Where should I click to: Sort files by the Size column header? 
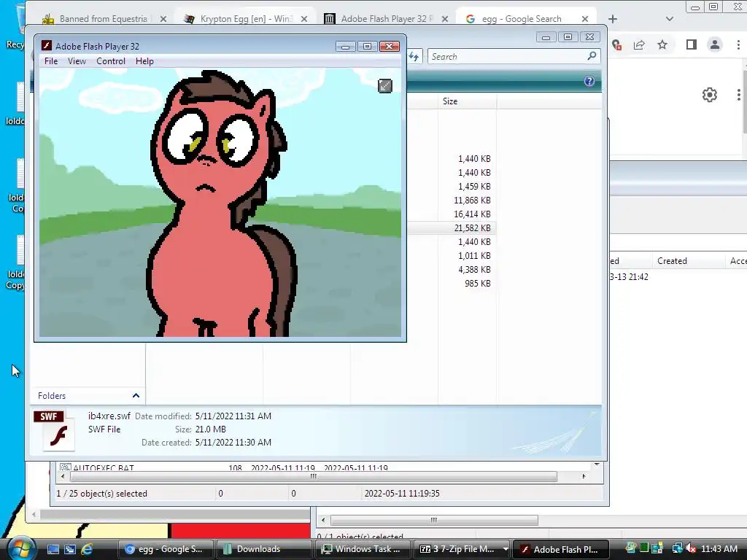coord(467,101)
